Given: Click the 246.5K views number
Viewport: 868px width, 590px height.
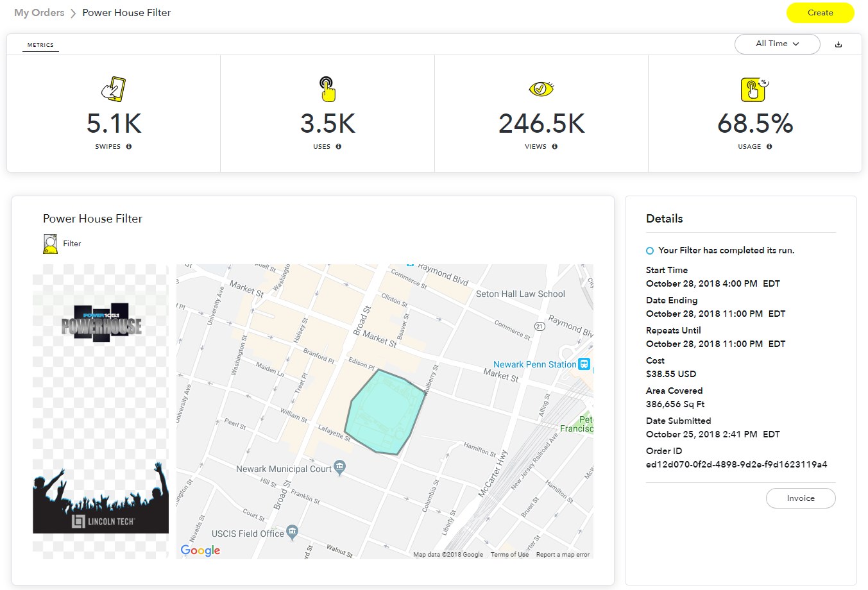Looking at the screenshot, I should 541,124.
